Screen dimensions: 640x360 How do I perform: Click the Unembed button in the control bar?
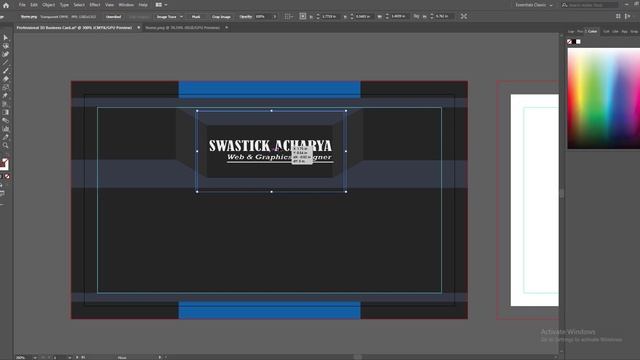click(x=113, y=17)
